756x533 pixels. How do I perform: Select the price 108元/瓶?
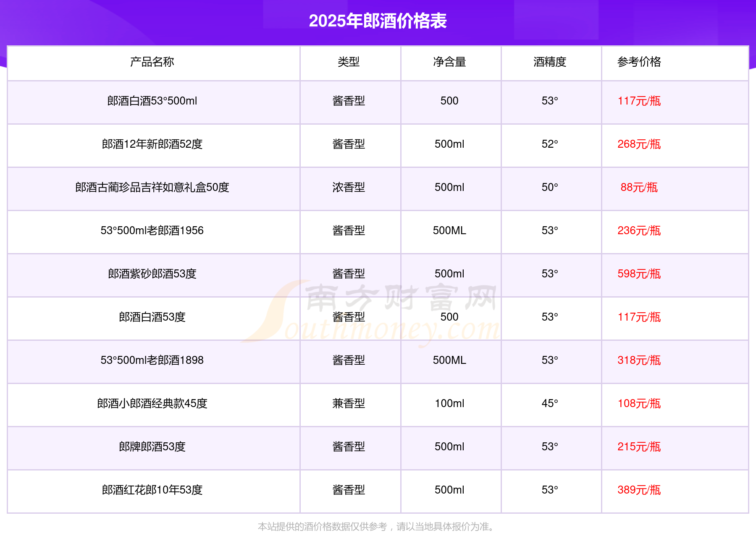click(x=639, y=404)
